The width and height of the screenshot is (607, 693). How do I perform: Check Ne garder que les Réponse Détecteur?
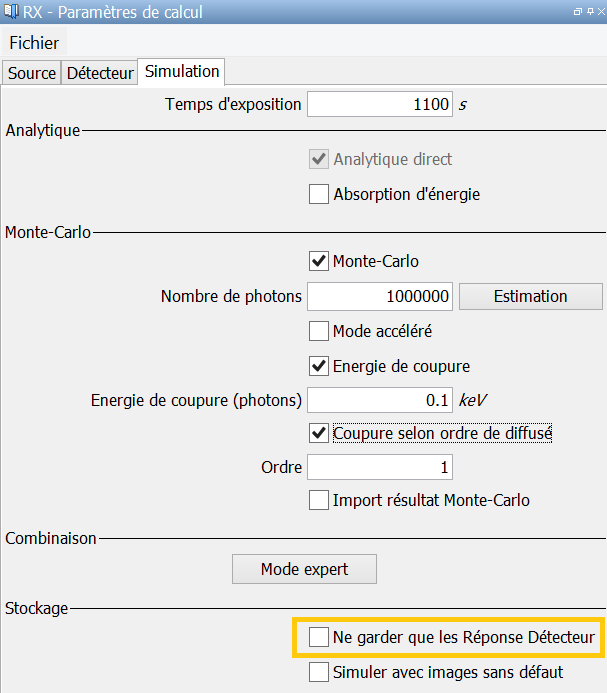319,637
